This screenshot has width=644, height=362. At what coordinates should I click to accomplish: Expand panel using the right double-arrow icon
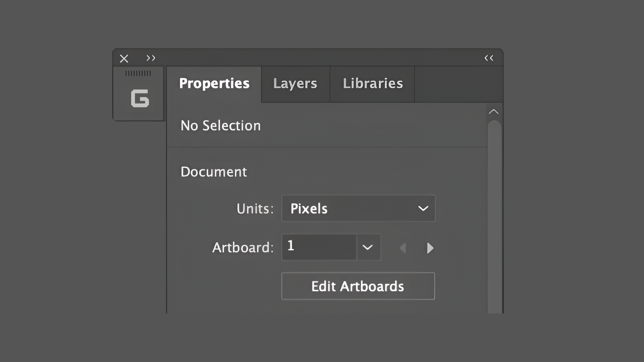click(151, 58)
